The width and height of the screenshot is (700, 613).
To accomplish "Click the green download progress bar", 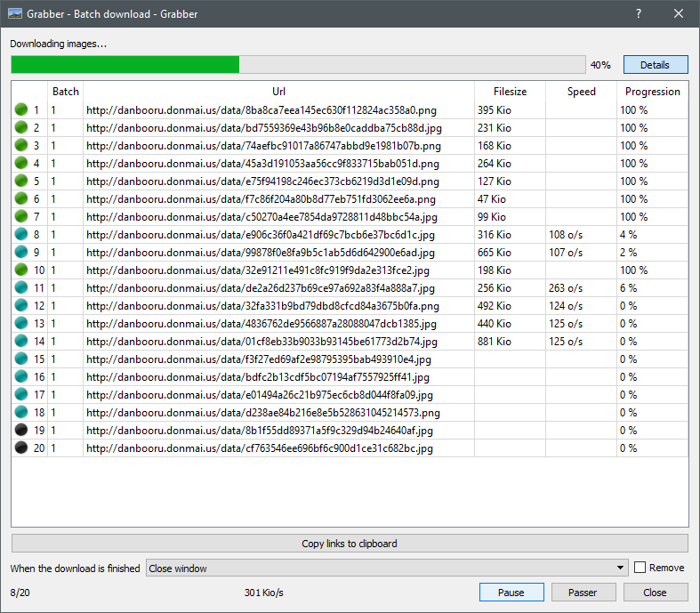I will (x=298, y=65).
